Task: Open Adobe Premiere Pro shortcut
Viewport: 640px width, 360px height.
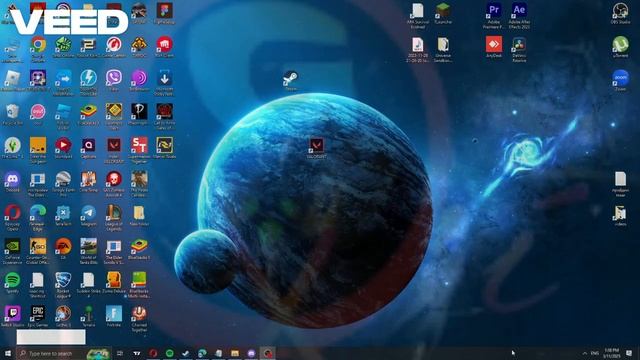Action: pyautogui.click(x=494, y=11)
